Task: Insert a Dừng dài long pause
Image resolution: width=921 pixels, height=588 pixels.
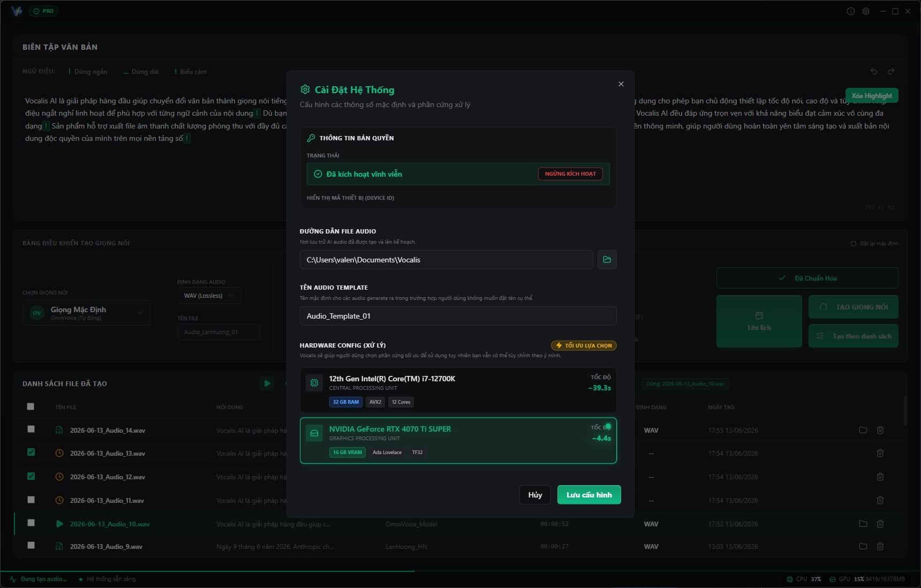Action: tap(141, 72)
